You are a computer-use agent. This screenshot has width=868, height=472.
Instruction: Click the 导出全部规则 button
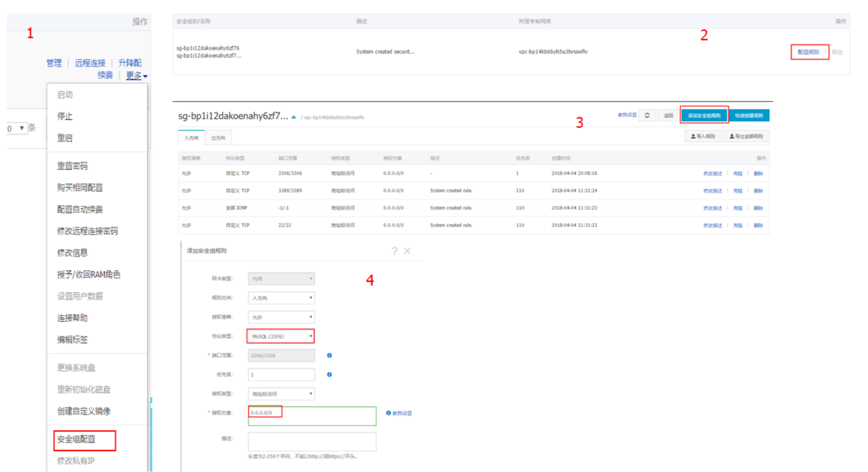tap(746, 136)
